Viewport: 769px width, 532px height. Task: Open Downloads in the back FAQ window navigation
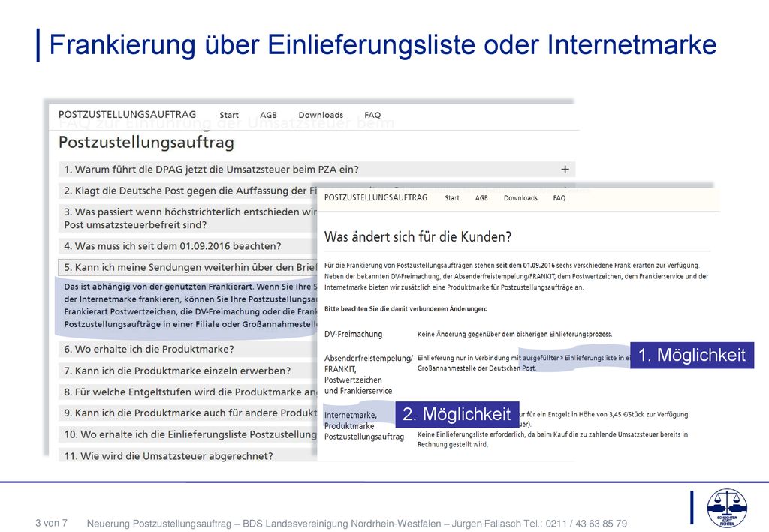pos(321,115)
